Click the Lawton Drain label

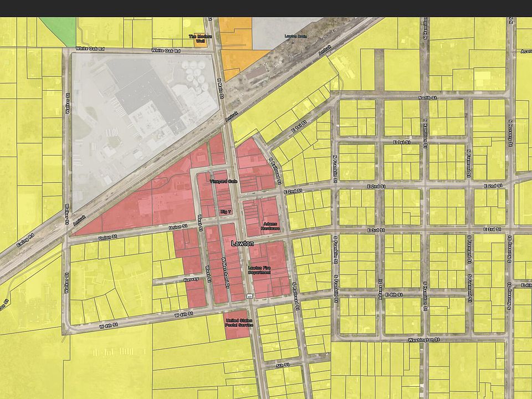click(x=296, y=36)
